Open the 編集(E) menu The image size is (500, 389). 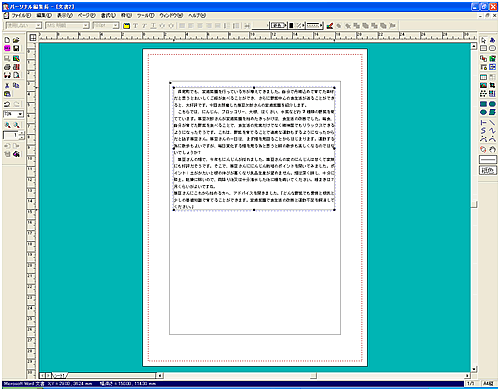44,16
